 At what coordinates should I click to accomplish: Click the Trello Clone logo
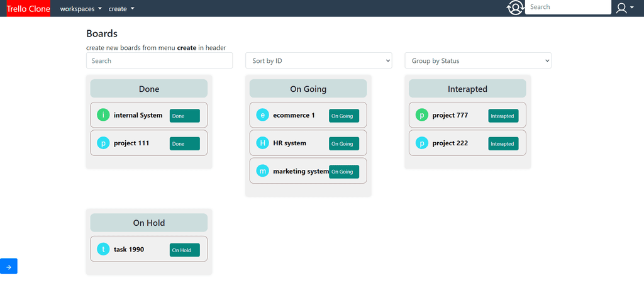[x=28, y=8]
